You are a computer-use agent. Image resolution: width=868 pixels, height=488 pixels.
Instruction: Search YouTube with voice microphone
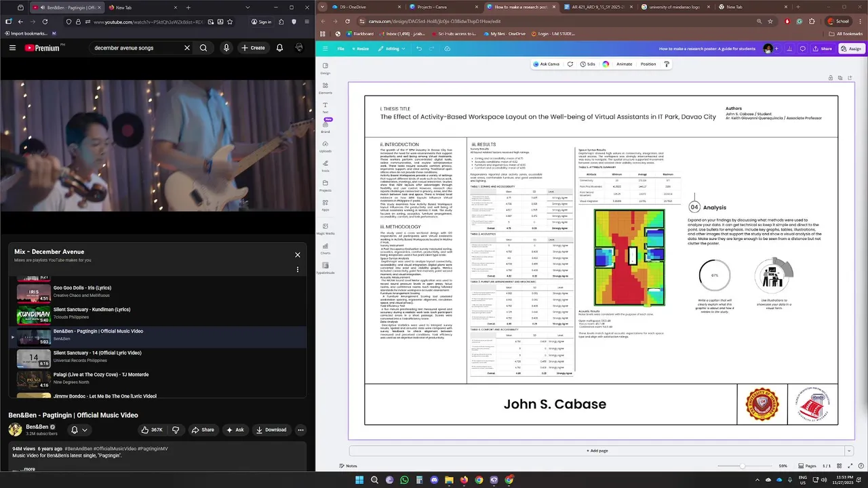click(x=226, y=47)
